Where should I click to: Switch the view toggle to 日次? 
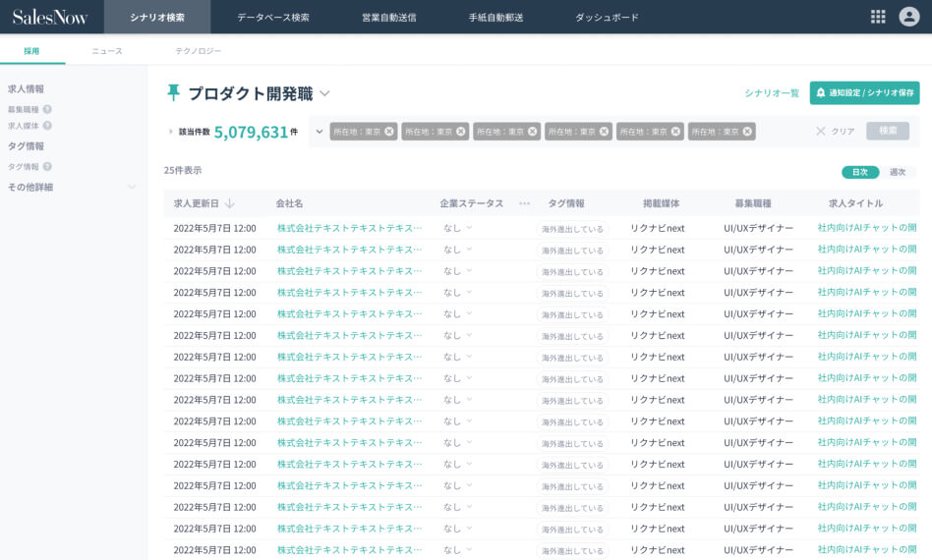[x=860, y=172]
